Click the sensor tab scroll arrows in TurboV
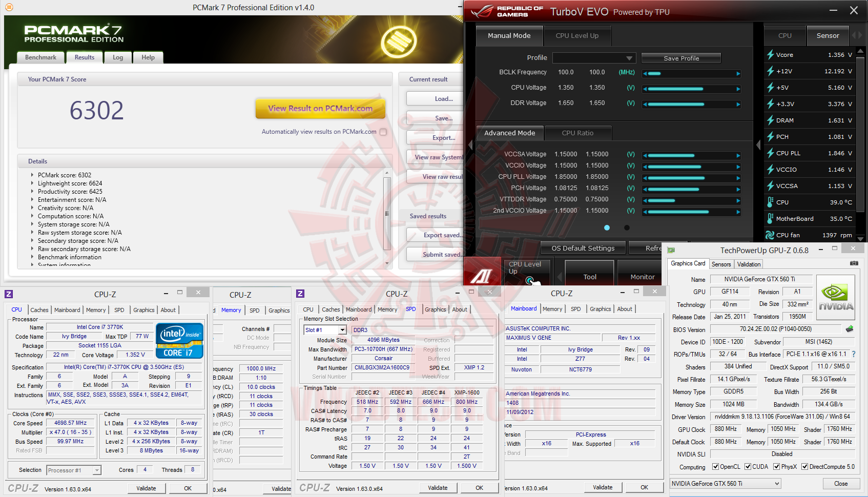 click(857, 35)
